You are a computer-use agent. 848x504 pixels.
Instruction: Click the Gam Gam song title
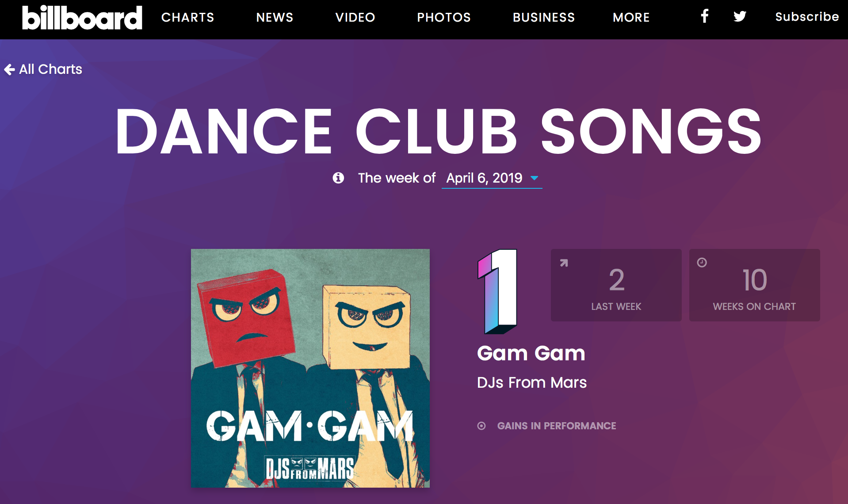pyautogui.click(x=531, y=353)
